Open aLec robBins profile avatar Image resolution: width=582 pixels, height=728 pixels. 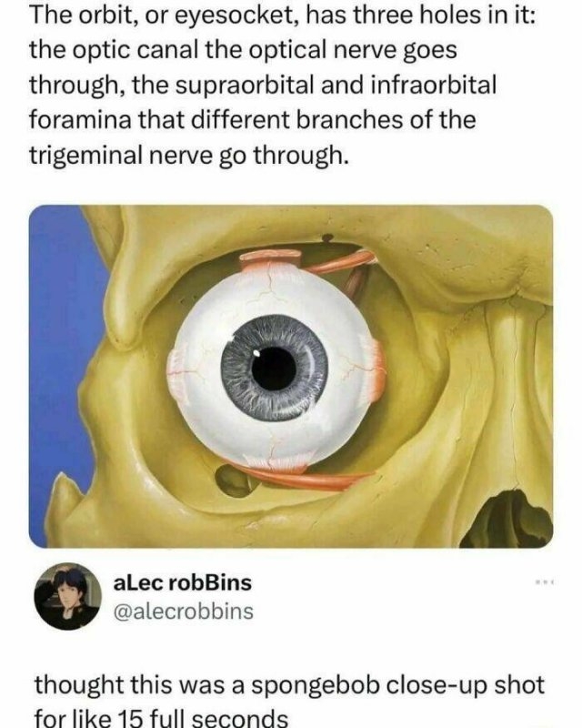(68, 596)
